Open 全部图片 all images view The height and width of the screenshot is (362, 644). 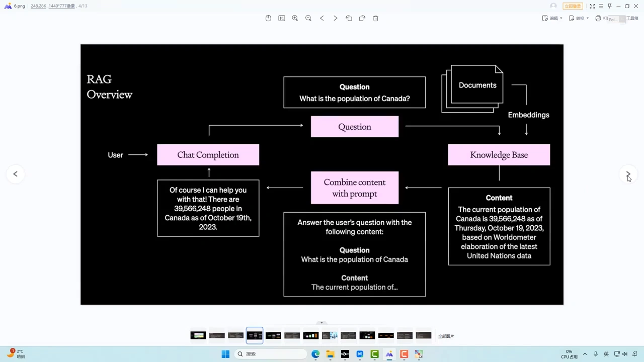pos(446,336)
